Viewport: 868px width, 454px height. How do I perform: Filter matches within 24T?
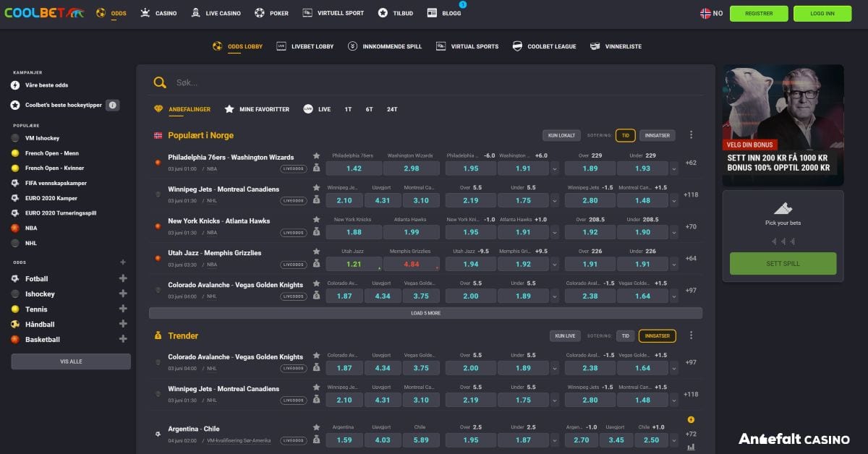click(x=392, y=109)
